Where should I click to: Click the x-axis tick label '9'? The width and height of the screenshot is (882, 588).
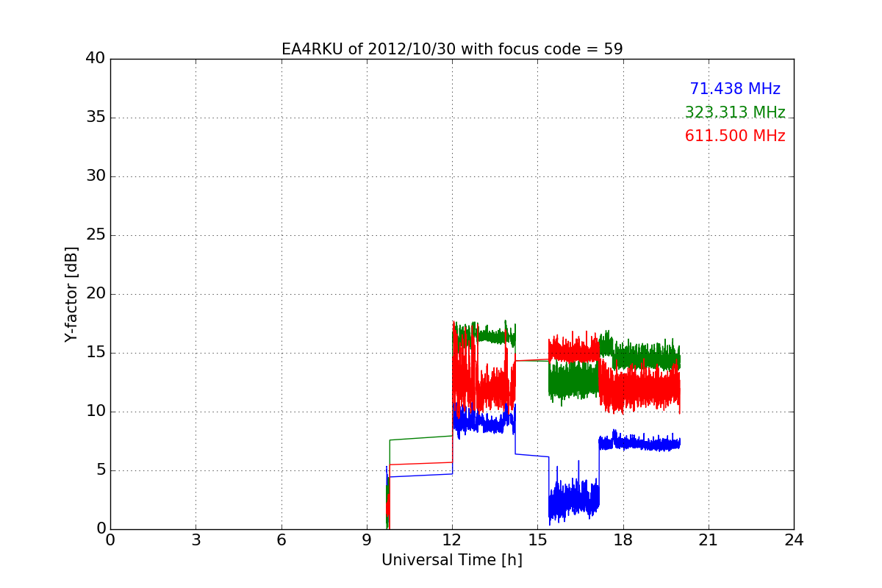(367, 540)
